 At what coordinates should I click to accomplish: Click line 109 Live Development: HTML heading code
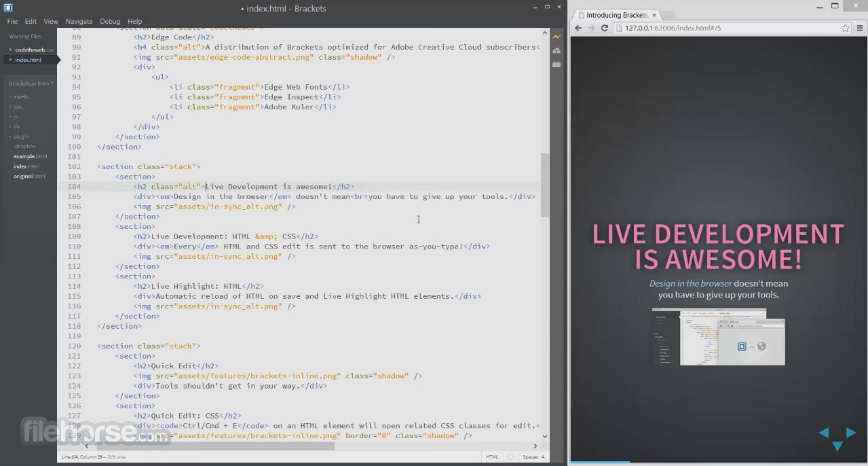(x=226, y=236)
